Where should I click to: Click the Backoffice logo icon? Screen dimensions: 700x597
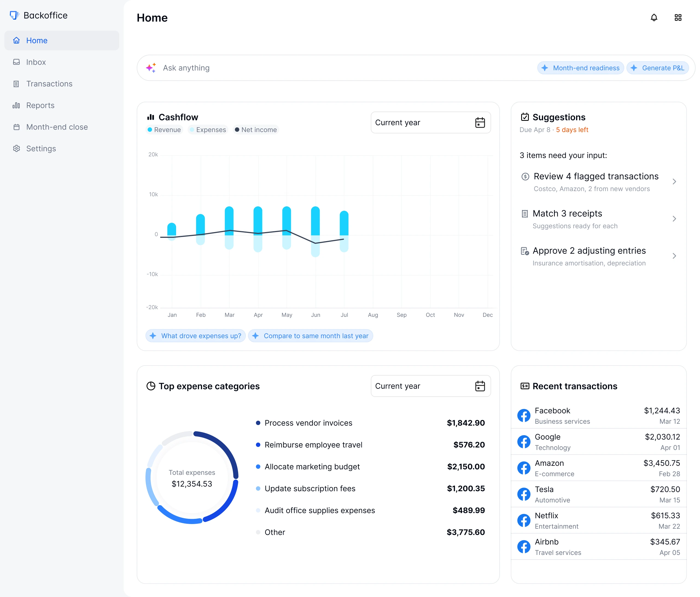14,15
